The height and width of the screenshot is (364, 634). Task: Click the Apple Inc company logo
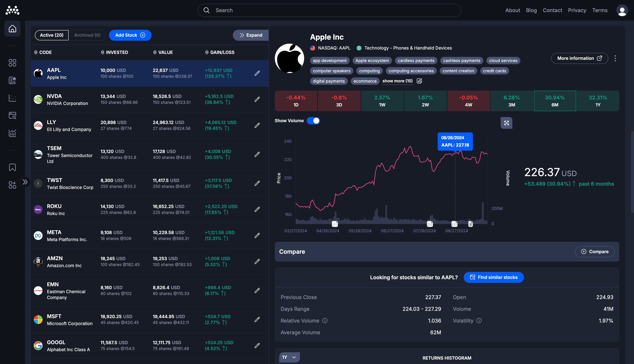pyautogui.click(x=289, y=58)
